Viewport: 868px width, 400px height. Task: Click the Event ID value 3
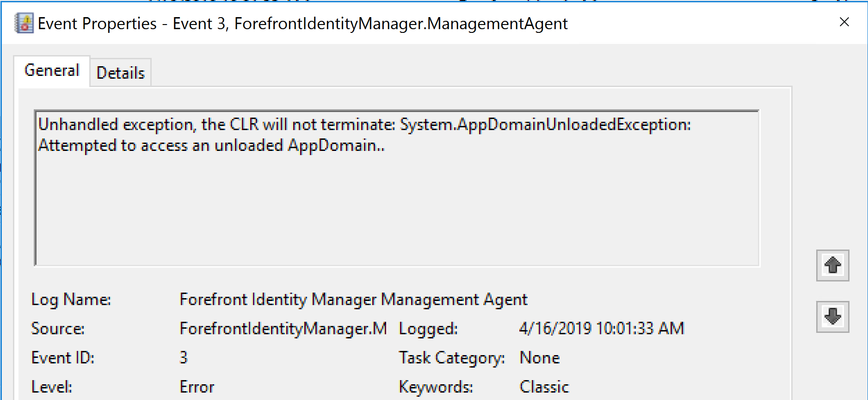[x=184, y=358]
